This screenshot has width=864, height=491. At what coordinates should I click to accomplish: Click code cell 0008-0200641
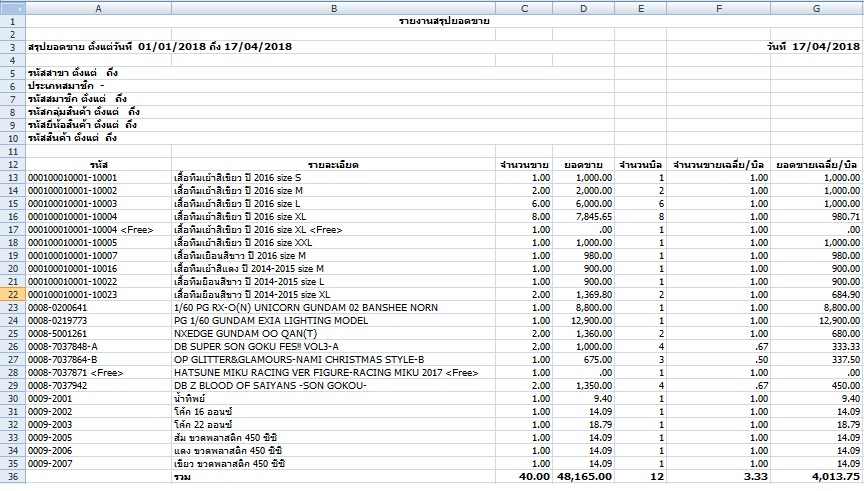[x=99, y=307]
